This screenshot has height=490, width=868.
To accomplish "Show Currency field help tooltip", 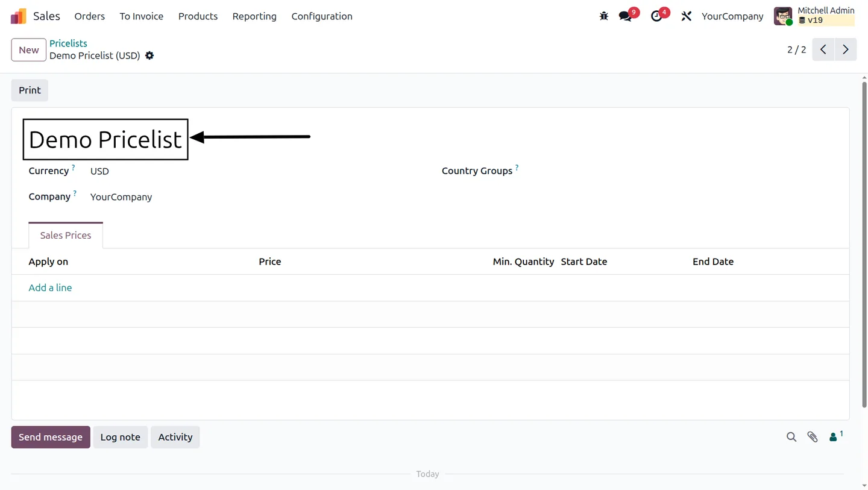I will pyautogui.click(x=74, y=168).
